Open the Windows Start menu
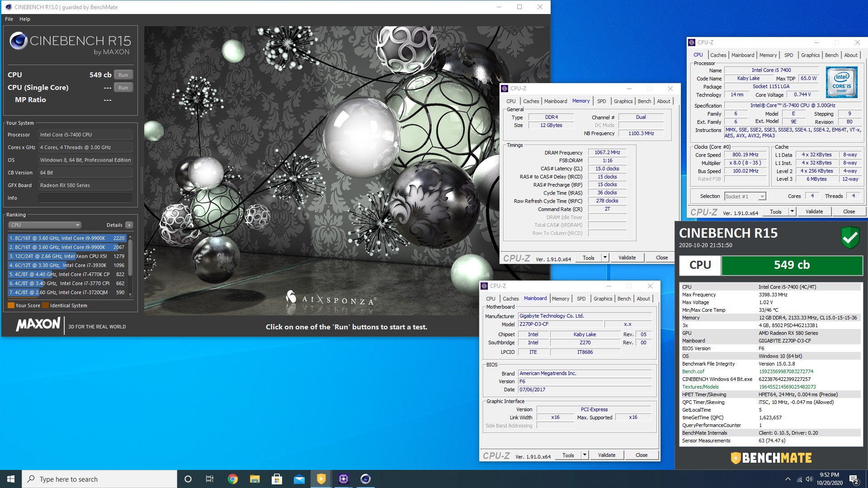The image size is (868, 488). (11, 479)
